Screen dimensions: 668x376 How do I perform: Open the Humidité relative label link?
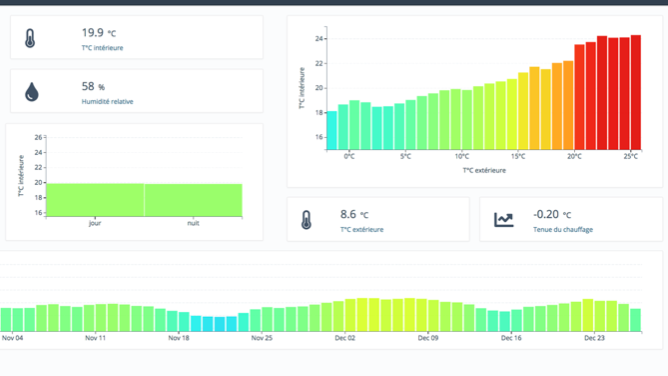click(x=107, y=101)
